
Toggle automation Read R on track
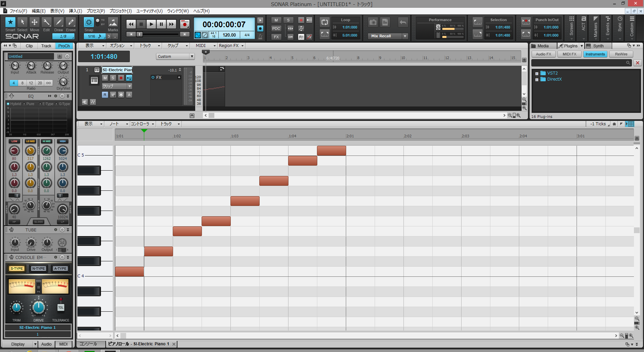[x=105, y=95]
